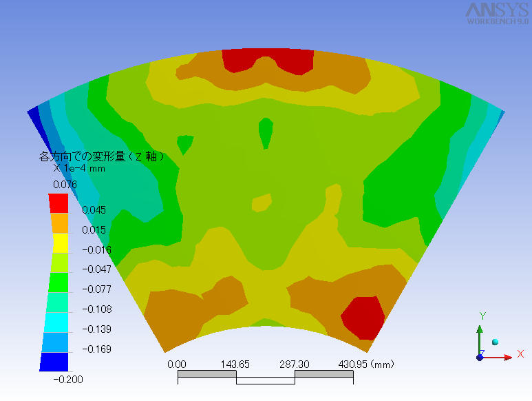Click the legend value -0.016
Viewport: 532px width, 401px height.
(97, 250)
